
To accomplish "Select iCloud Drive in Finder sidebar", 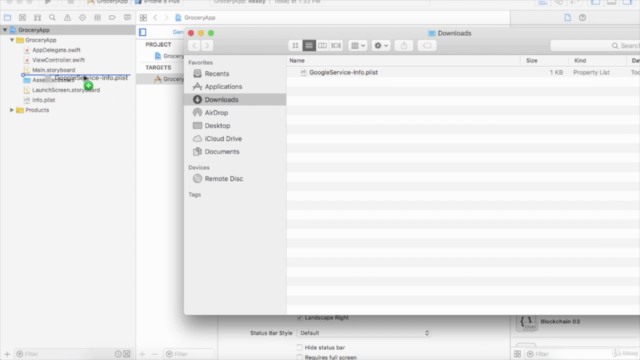I will (x=235, y=139).
